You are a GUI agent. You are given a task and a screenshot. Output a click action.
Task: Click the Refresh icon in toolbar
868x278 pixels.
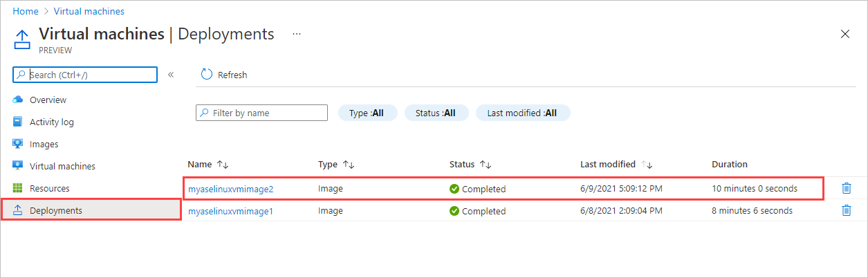(x=206, y=75)
